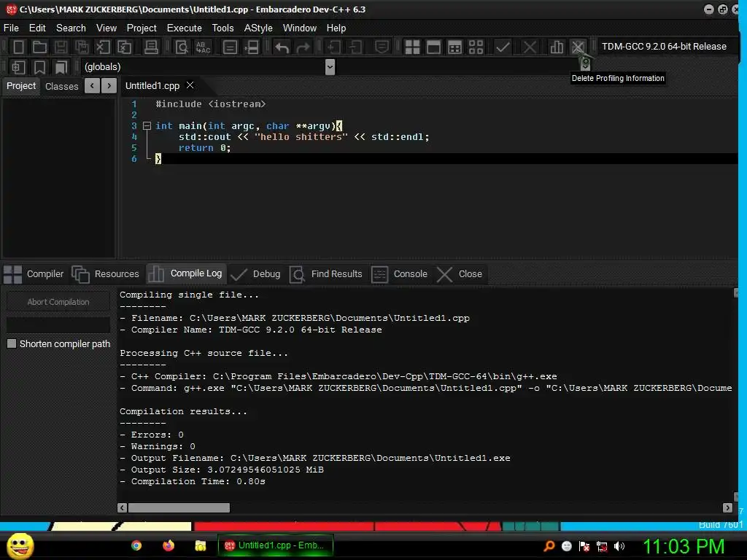Collapse the main function code fold
Viewport: 747px width, 560px height.
click(x=147, y=125)
